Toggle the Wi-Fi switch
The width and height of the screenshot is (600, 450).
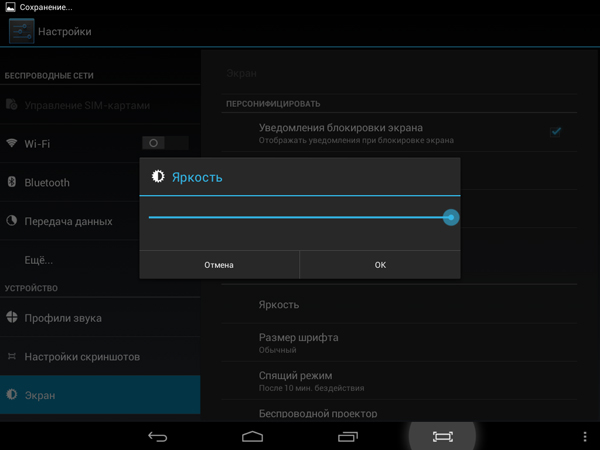click(164, 143)
